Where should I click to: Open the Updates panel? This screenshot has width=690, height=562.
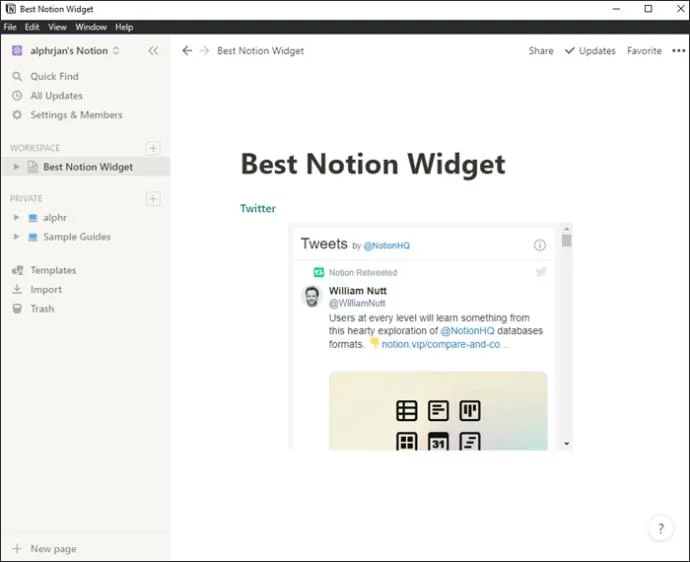click(x=590, y=51)
